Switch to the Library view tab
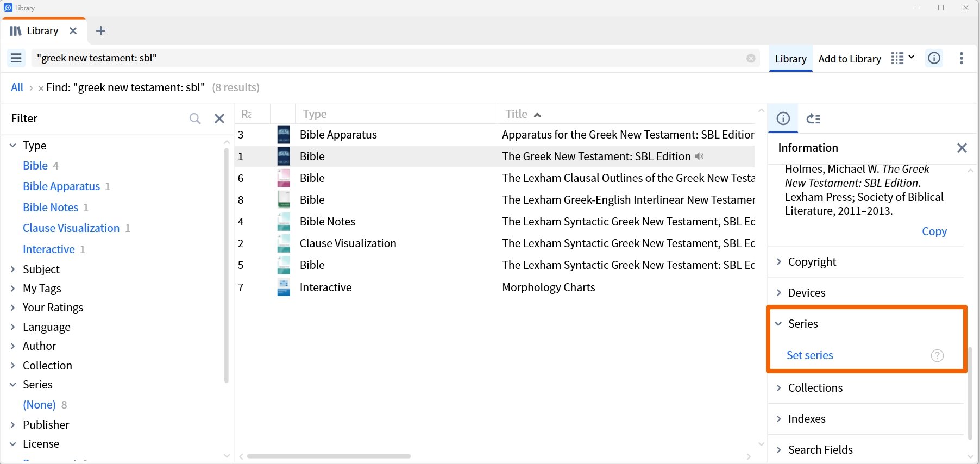 [x=791, y=59]
